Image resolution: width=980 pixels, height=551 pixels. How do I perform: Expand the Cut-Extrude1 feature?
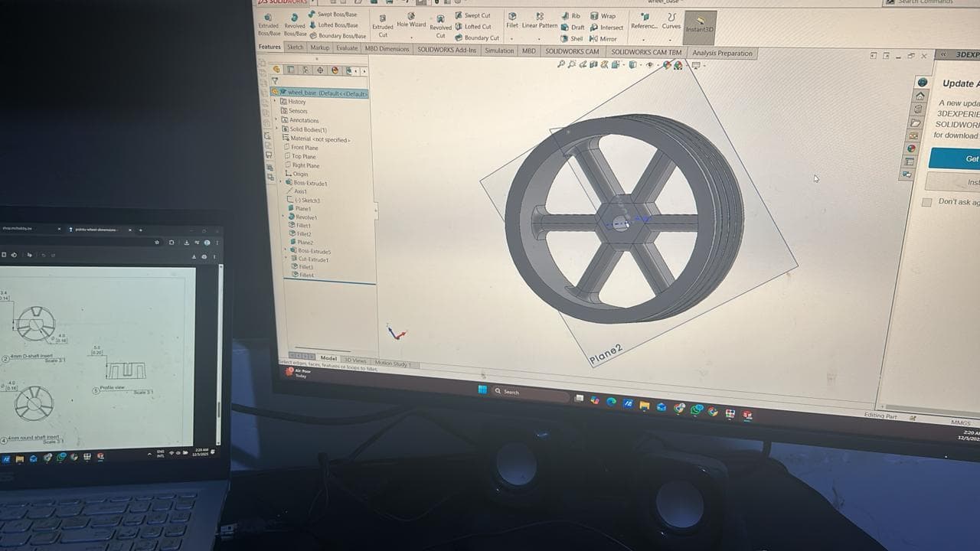pyautogui.click(x=286, y=259)
